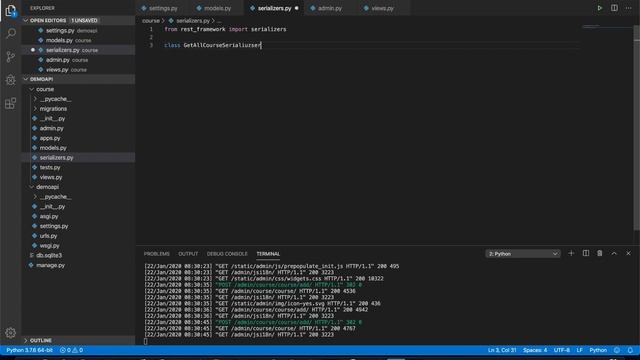This screenshot has height=360, width=640.
Task: Open the DEBUG CONSOLE panel tab
Action: tap(227, 254)
